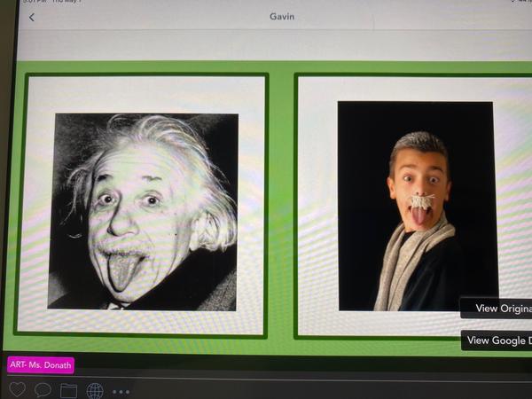Image resolution: width=532 pixels, height=399 pixels.
Task: Tap the View Google Drive button
Action: (497, 340)
